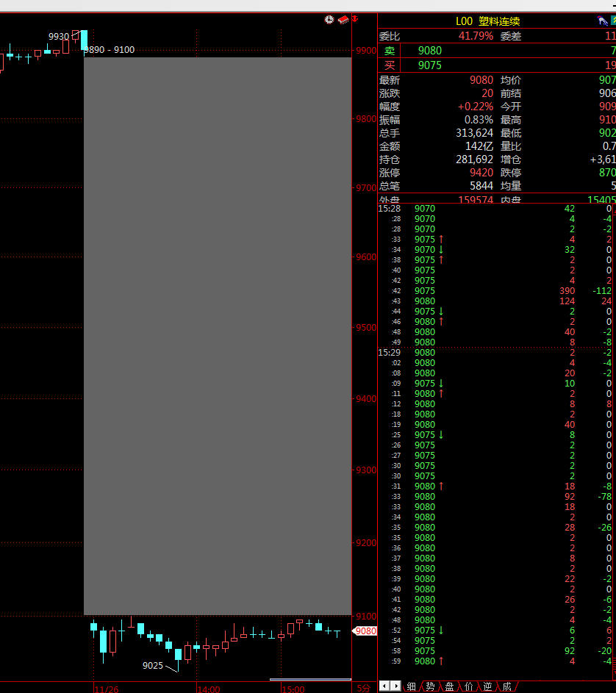Switch to the 细 tab
Viewport: 616px width, 693px height.
click(411, 686)
